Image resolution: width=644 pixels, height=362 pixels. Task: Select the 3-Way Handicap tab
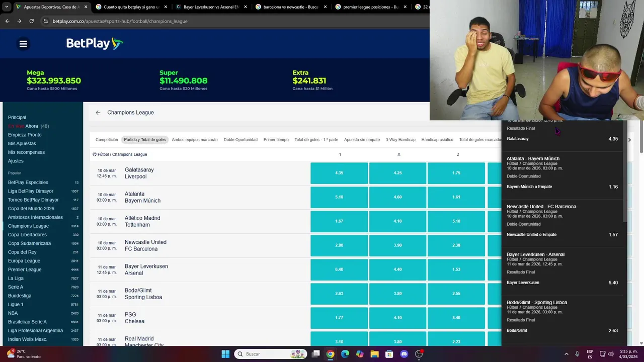pyautogui.click(x=400, y=140)
